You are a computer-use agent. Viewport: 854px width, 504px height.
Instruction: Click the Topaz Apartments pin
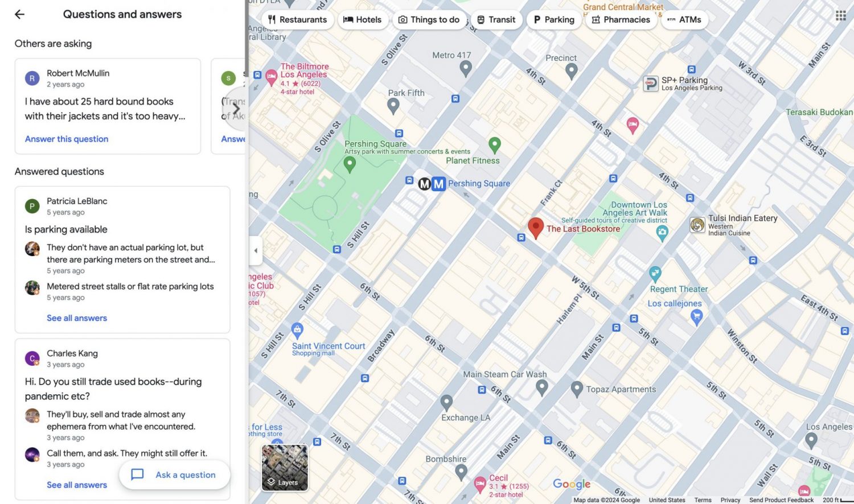pyautogui.click(x=577, y=389)
